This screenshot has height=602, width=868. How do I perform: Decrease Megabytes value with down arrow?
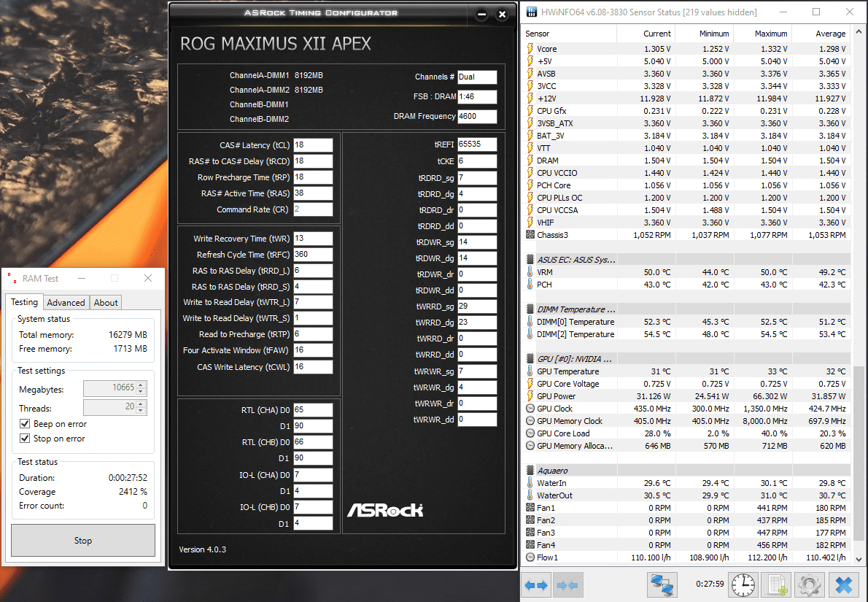(x=141, y=392)
